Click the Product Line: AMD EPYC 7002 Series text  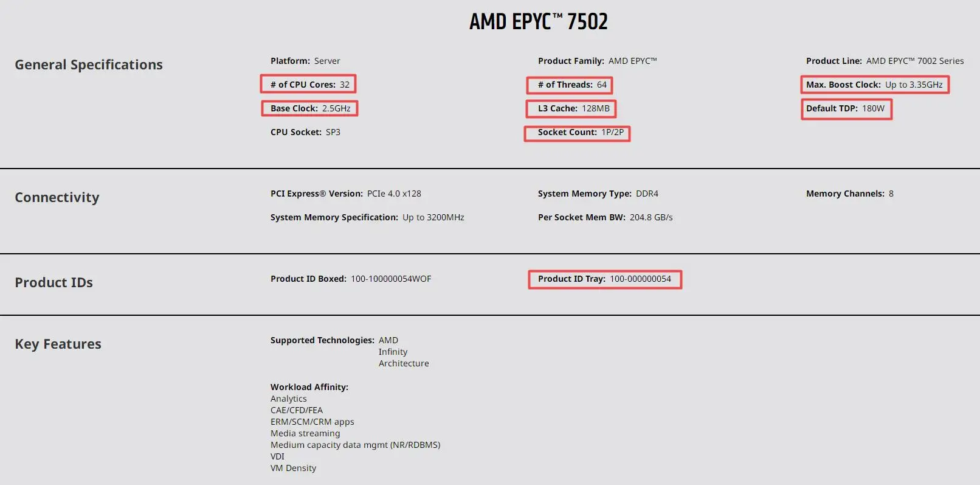pyautogui.click(x=885, y=61)
